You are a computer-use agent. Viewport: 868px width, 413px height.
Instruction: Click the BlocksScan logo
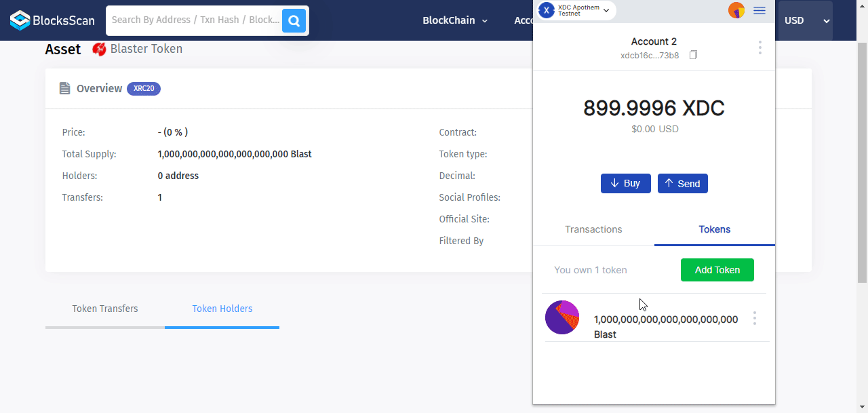(x=52, y=20)
